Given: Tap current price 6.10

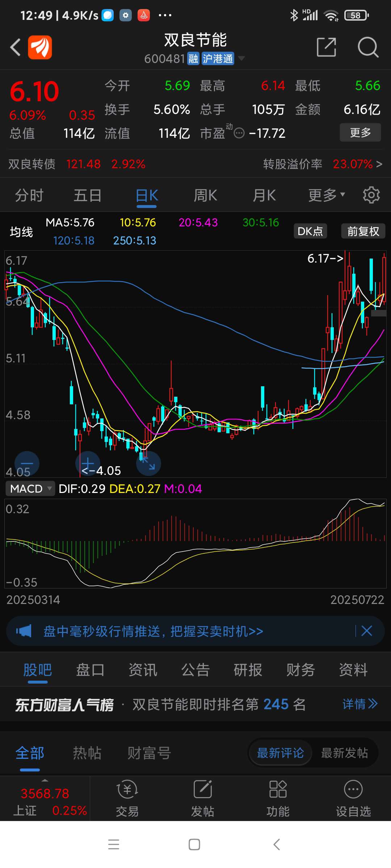Looking at the screenshot, I should point(34,91).
